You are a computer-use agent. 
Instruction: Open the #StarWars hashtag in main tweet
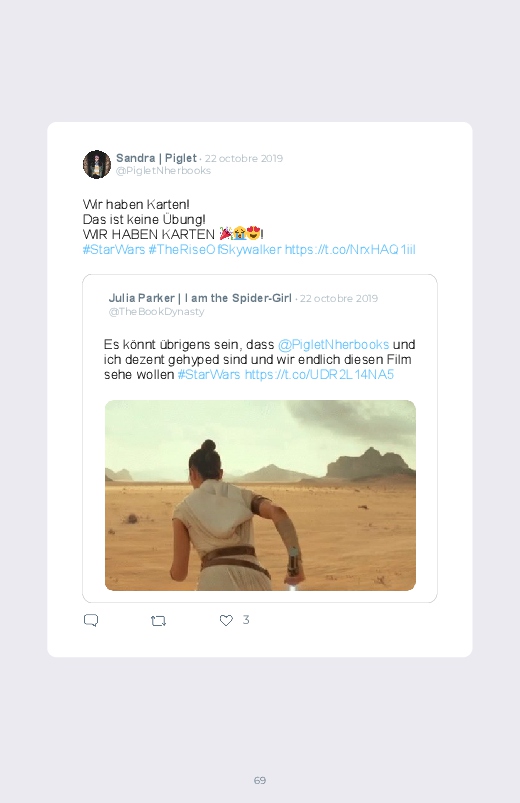pyautogui.click(x=114, y=249)
